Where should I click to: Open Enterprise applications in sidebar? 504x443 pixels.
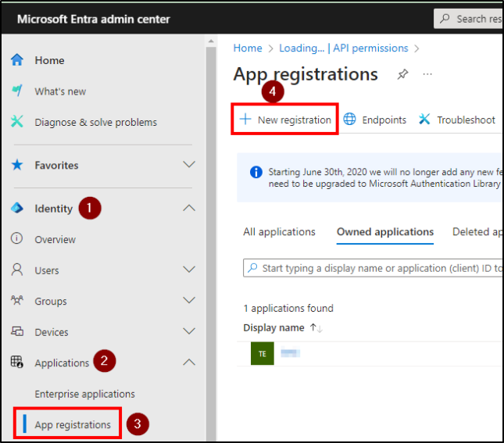point(85,394)
